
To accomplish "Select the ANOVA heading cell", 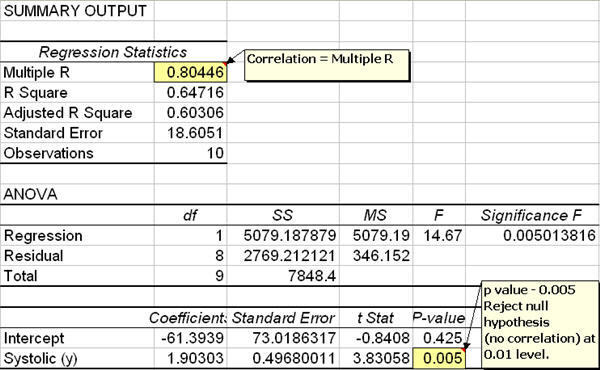I will [77, 194].
